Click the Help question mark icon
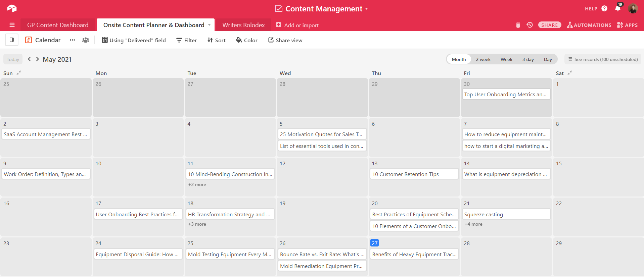The width and height of the screenshot is (644, 277). [x=604, y=9]
